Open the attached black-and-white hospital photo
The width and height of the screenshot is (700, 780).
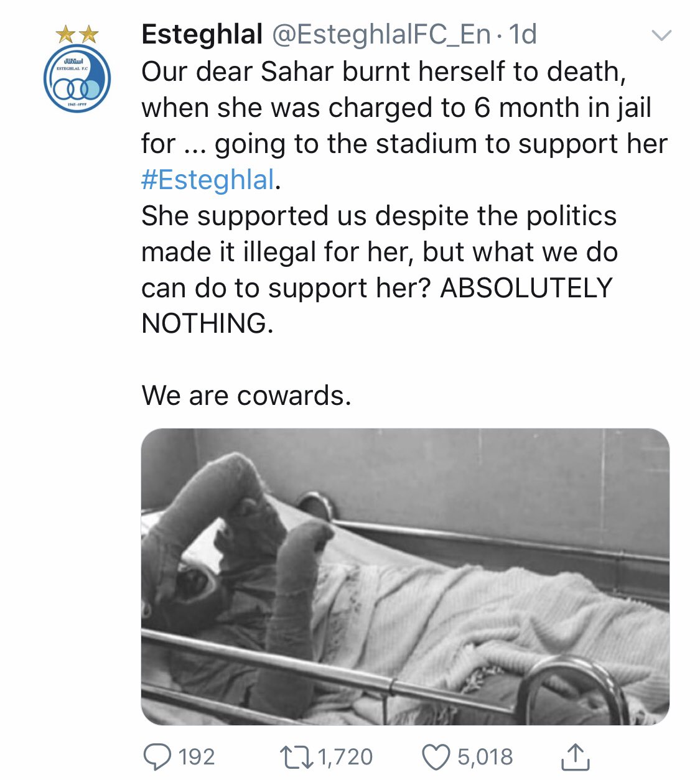405,576
